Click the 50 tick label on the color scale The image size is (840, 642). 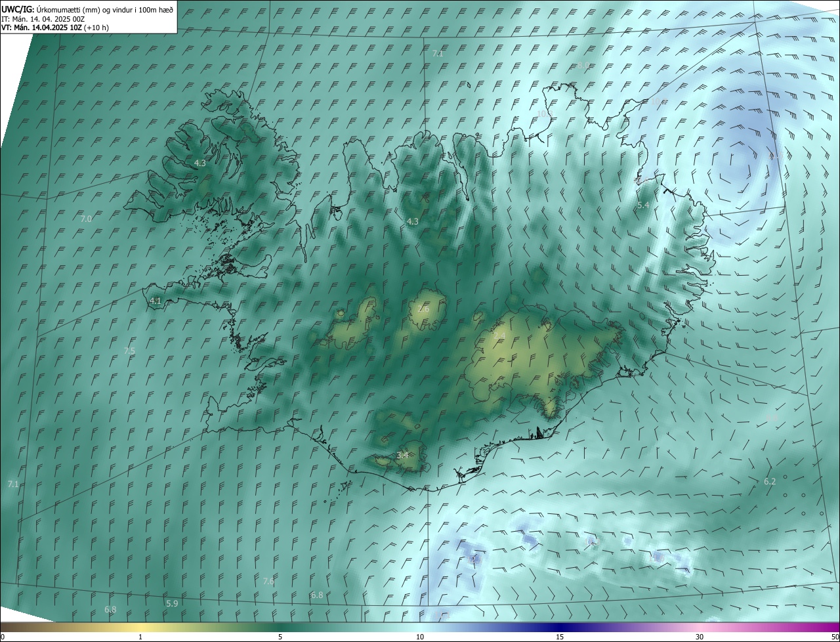click(835, 637)
